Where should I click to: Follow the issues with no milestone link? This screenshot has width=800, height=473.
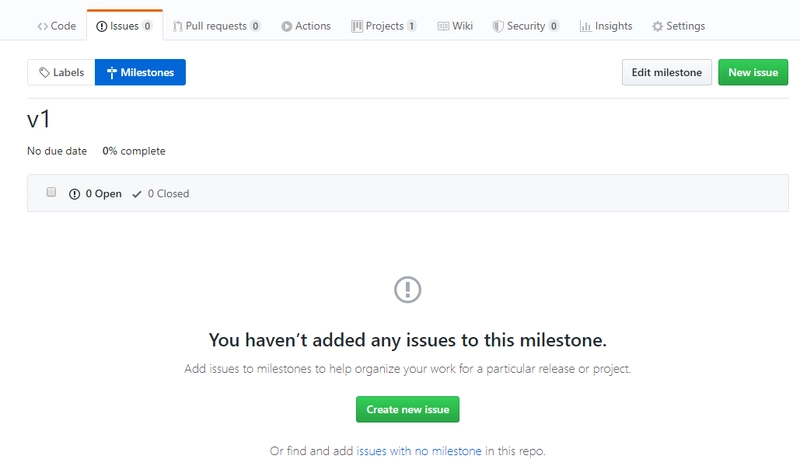coord(419,451)
